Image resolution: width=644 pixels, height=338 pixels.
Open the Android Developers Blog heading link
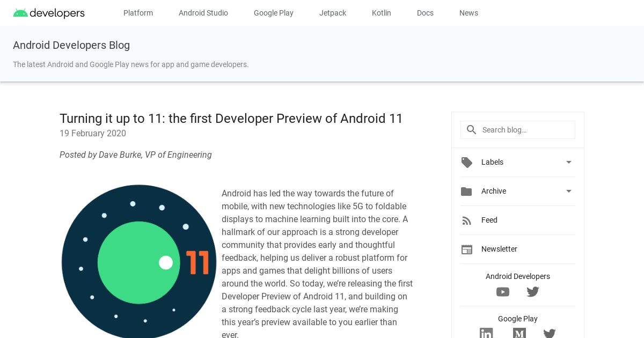[x=71, y=45]
